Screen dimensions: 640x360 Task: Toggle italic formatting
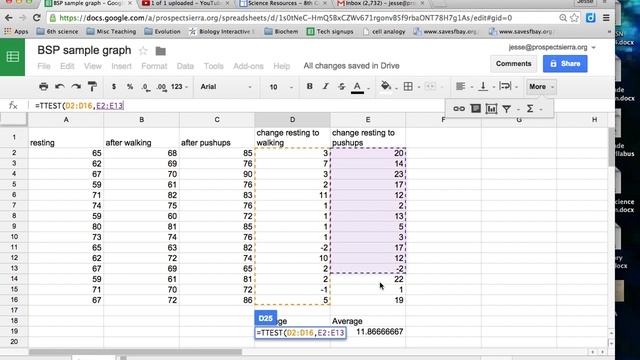[x=325, y=87]
